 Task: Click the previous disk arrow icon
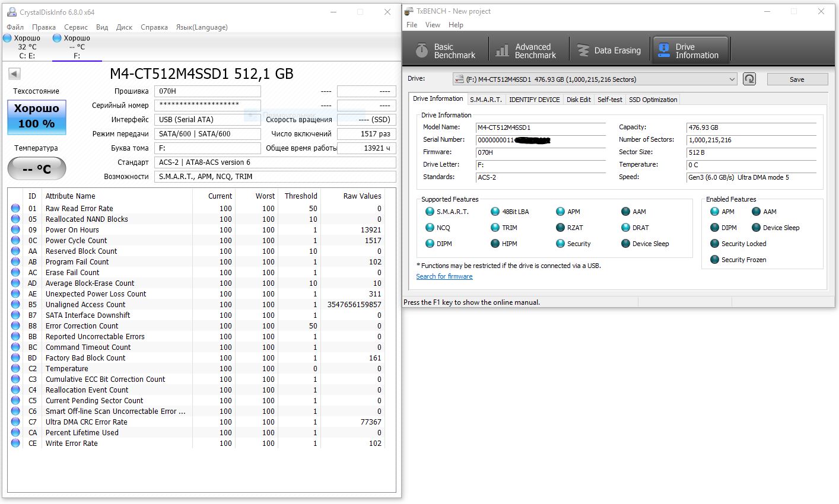15,74
